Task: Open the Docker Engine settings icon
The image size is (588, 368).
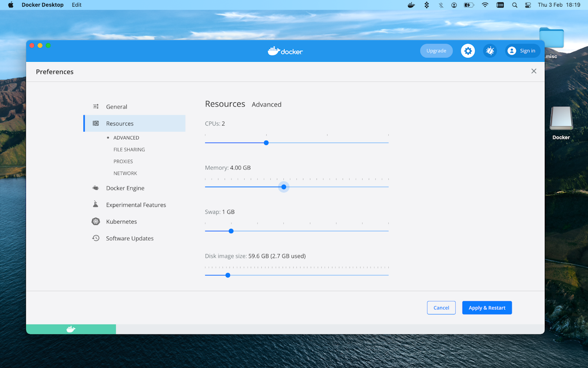Action: tap(96, 188)
